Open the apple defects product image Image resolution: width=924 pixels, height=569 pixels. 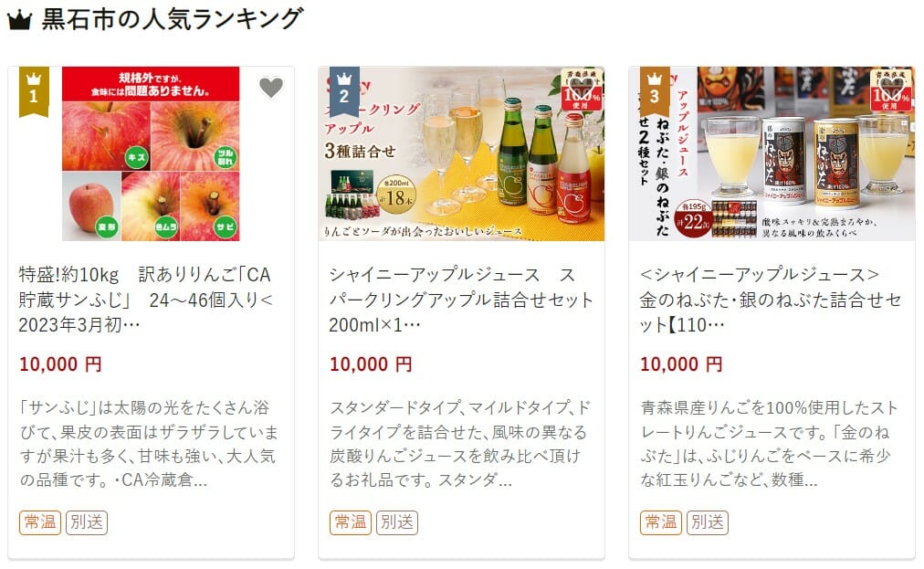tap(151, 153)
